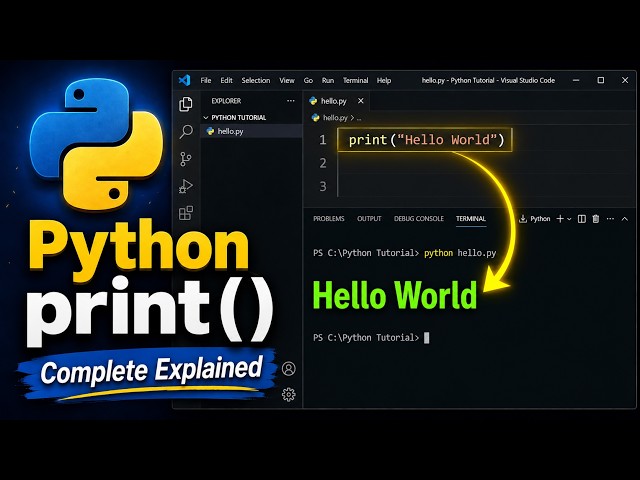The height and width of the screenshot is (480, 640).
Task: Click the Python terminal label
Action: [540, 219]
